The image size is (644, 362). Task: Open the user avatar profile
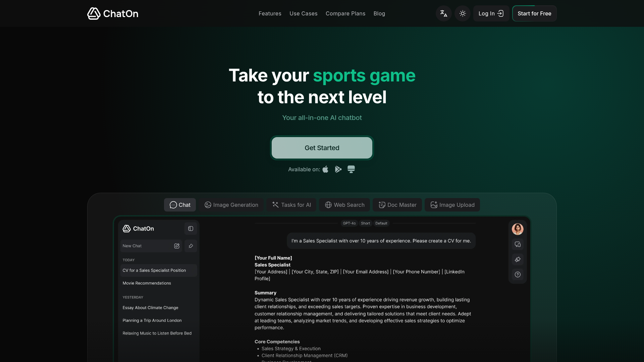click(x=518, y=229)
